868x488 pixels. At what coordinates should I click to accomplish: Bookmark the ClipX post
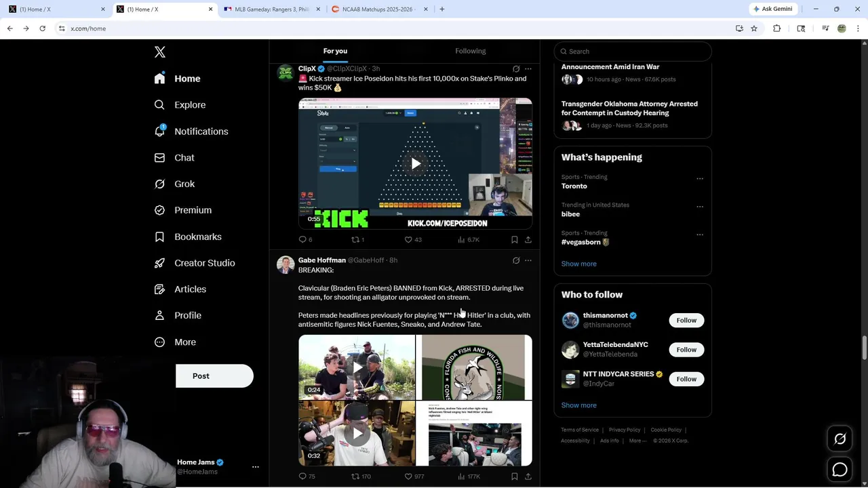(514, 239)
